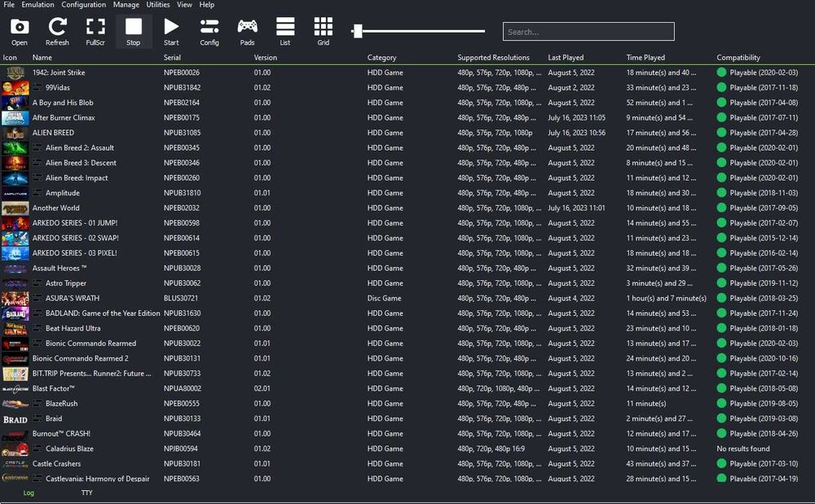Click the Another World game thumbnail
815x504 pixels.
coord(15,208)
